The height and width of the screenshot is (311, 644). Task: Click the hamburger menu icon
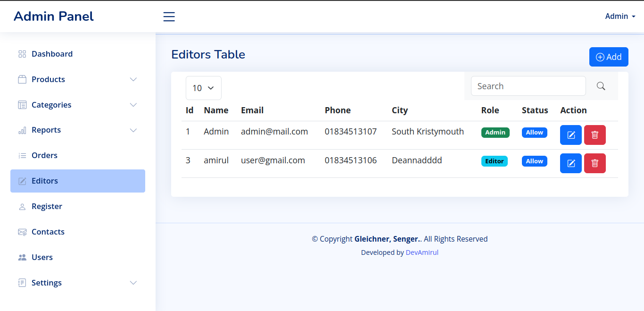click(x=169, y=17)
